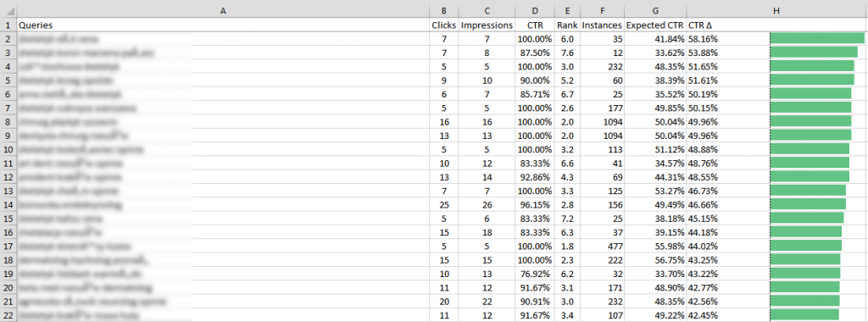This screenshot has height=322, width=868.
Task: Click the Instances value 113
Action: click(615, 149)
